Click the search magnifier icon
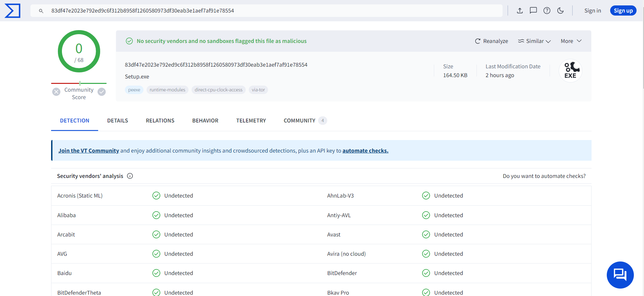This screenshot has width=644, height=296. point(41,11)
